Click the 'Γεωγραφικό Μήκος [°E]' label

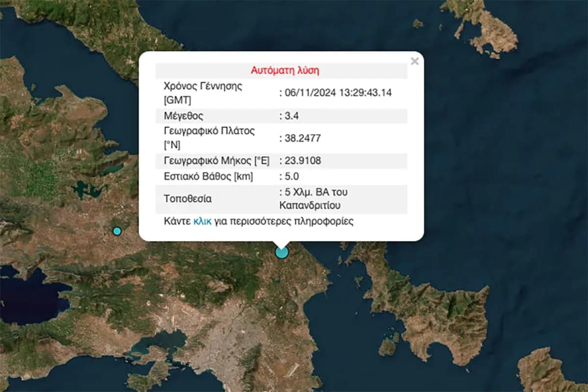click(x=216, y=161)
